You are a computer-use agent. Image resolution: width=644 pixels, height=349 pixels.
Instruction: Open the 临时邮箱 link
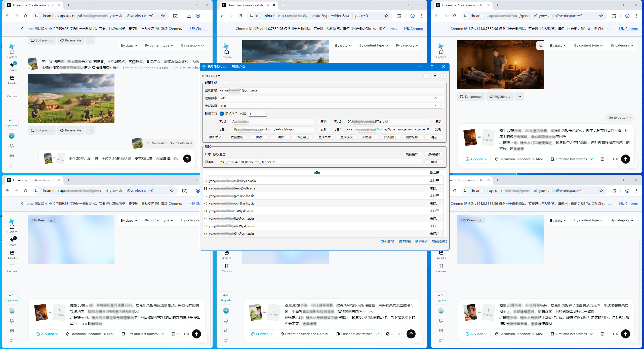click(405, 241)
